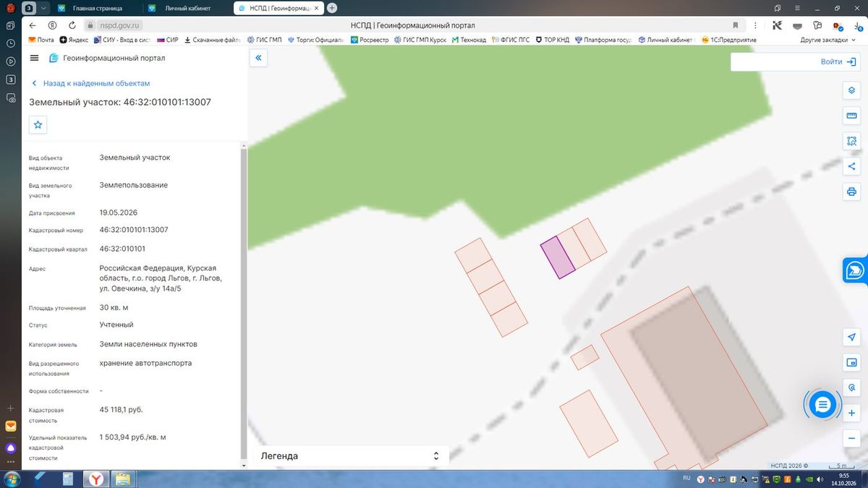
Task: Open the map layers panel
Action: (x=851, y=90)
